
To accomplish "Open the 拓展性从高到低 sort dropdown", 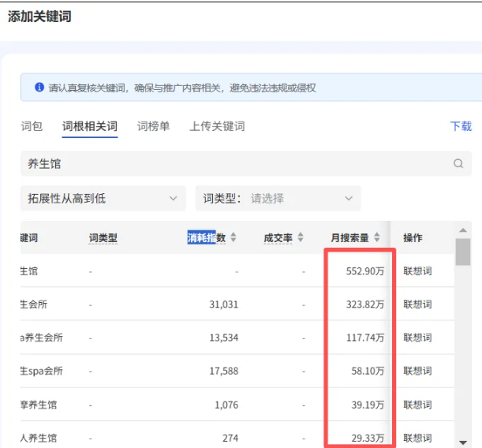I will pyautogui.click(x=103, y=199).
